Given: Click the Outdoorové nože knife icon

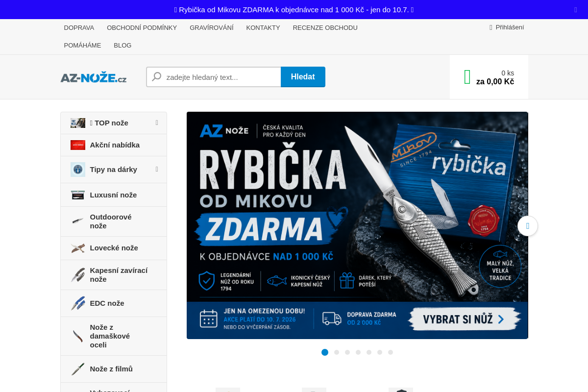Looking at the screenshot, I should click(x=78, y=221).
